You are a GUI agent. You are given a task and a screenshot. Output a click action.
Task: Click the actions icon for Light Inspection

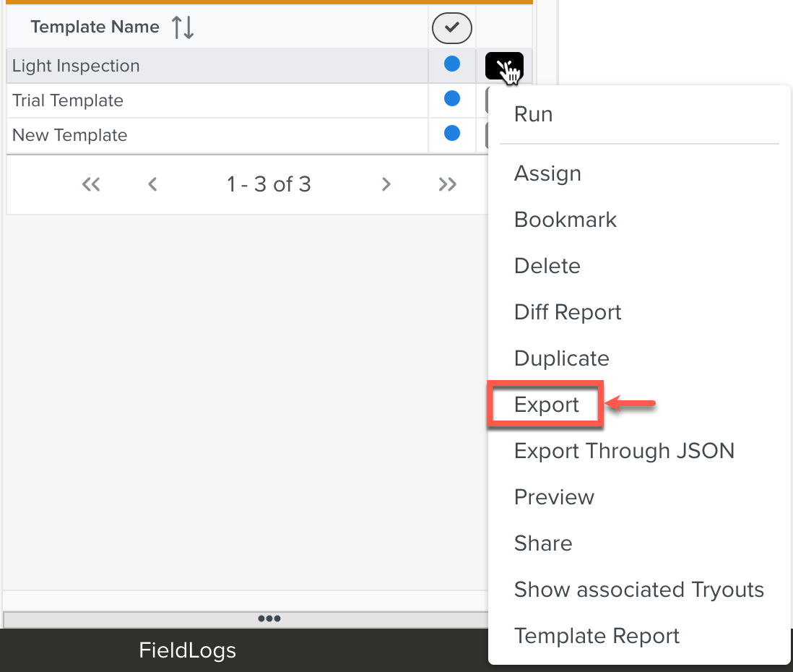click(x=504, y=66)
